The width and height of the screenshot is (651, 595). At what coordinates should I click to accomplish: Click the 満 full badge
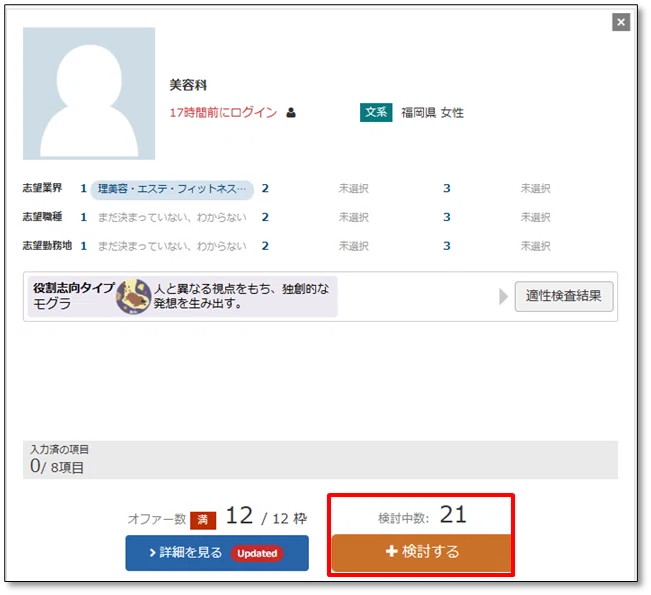click(203, 520)
